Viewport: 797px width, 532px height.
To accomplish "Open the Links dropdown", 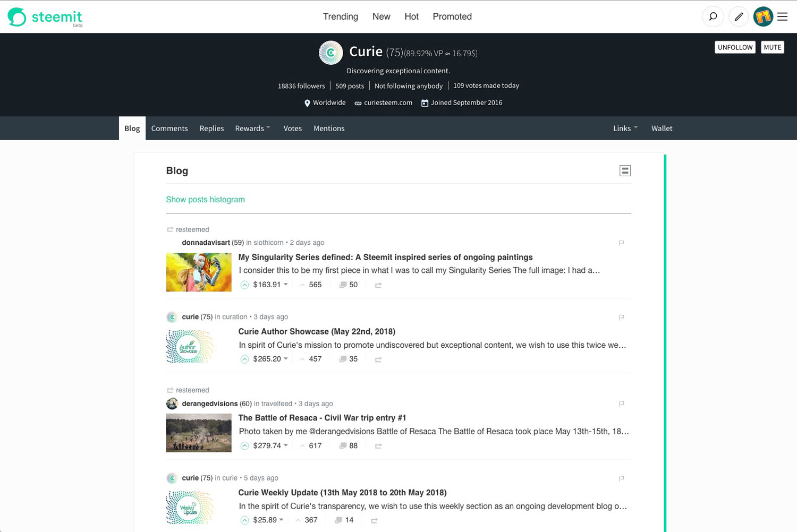I will coord(625,128).
